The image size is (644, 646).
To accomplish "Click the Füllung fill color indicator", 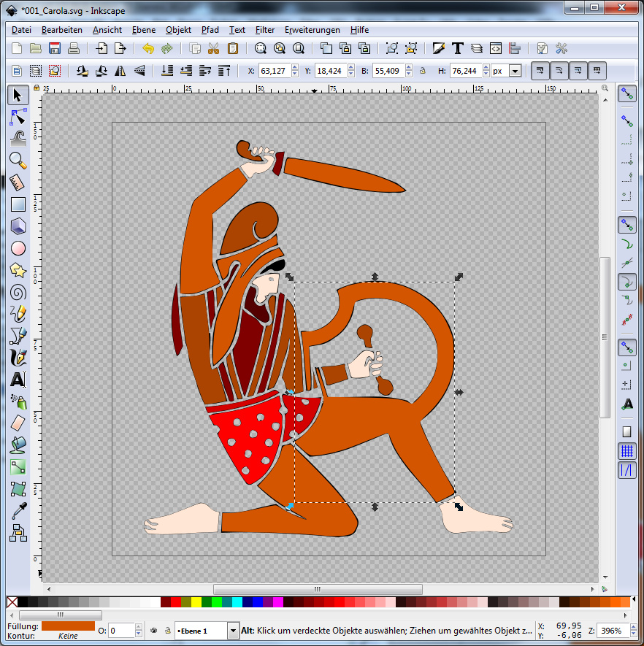I will coord(68,626).
